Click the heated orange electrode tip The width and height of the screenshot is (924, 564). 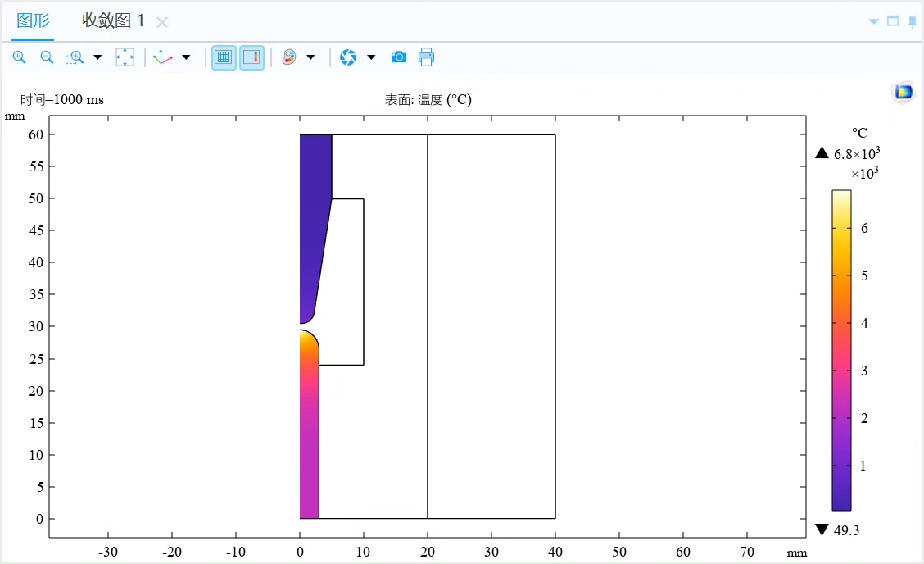pos(308,341)
